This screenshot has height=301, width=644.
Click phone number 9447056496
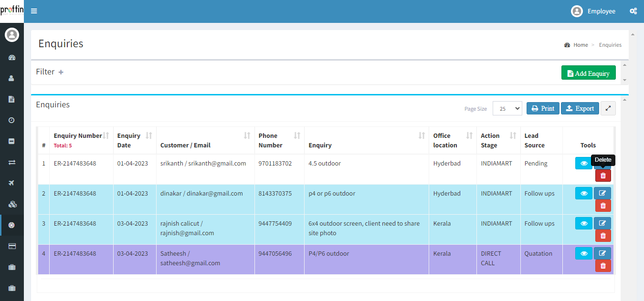[x=275, y=254]
